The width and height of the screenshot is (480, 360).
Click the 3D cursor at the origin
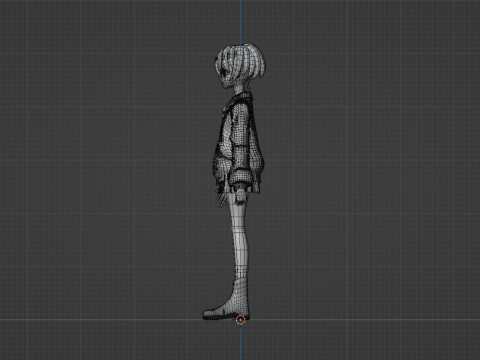point(240,320)
